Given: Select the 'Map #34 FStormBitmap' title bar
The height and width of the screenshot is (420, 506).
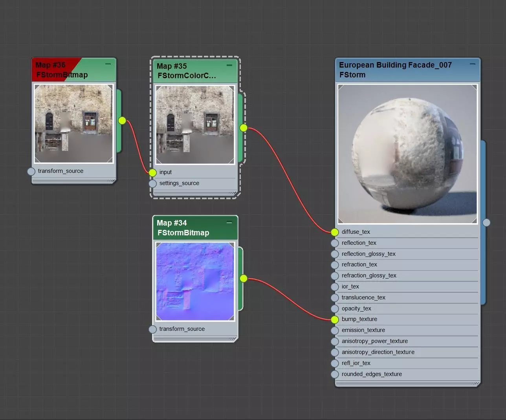Looking at the screenshot, I should pos(195,228).
